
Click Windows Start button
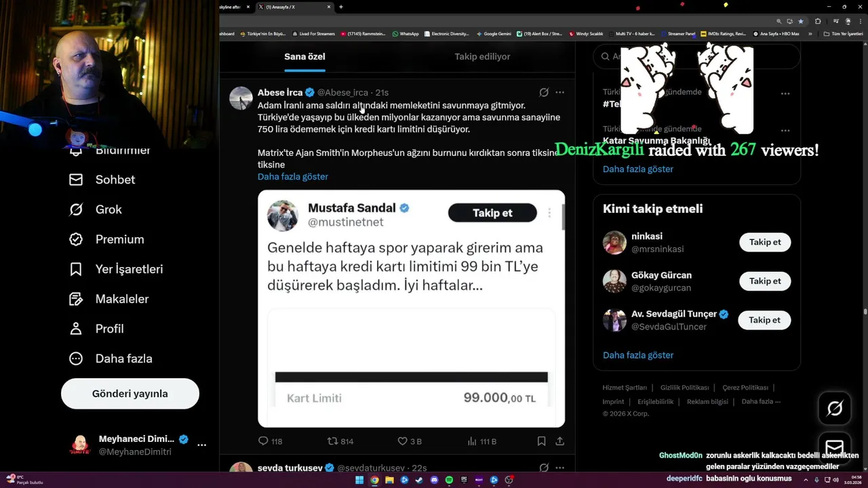359,480
